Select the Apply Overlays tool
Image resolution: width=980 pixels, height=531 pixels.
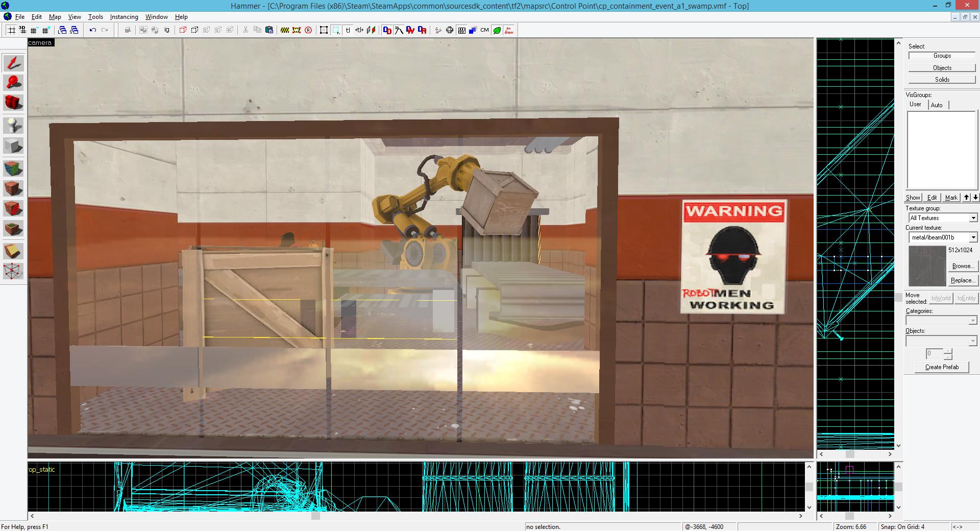[x=13, y=228]
